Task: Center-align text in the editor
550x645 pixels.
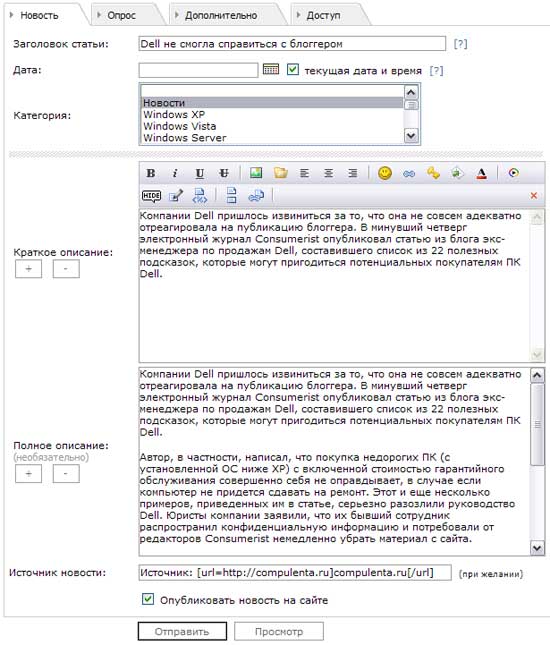Action: point(328,173)
